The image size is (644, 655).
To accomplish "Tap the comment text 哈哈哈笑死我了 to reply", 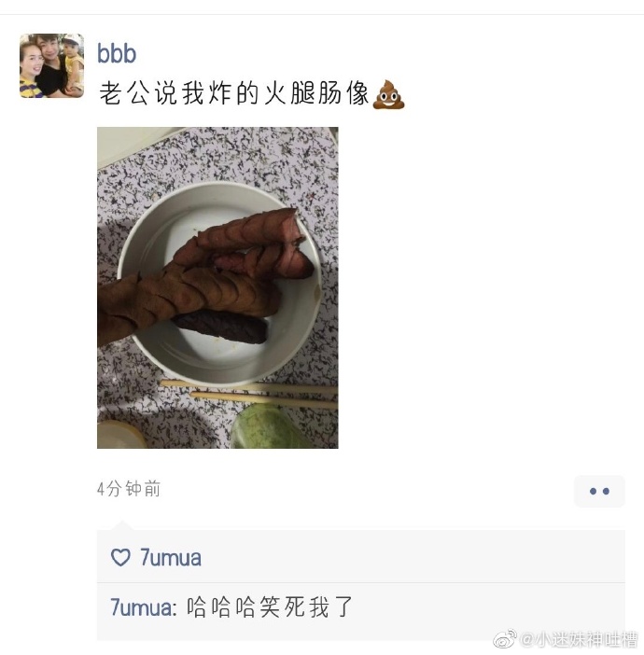I will coord(270,607).
